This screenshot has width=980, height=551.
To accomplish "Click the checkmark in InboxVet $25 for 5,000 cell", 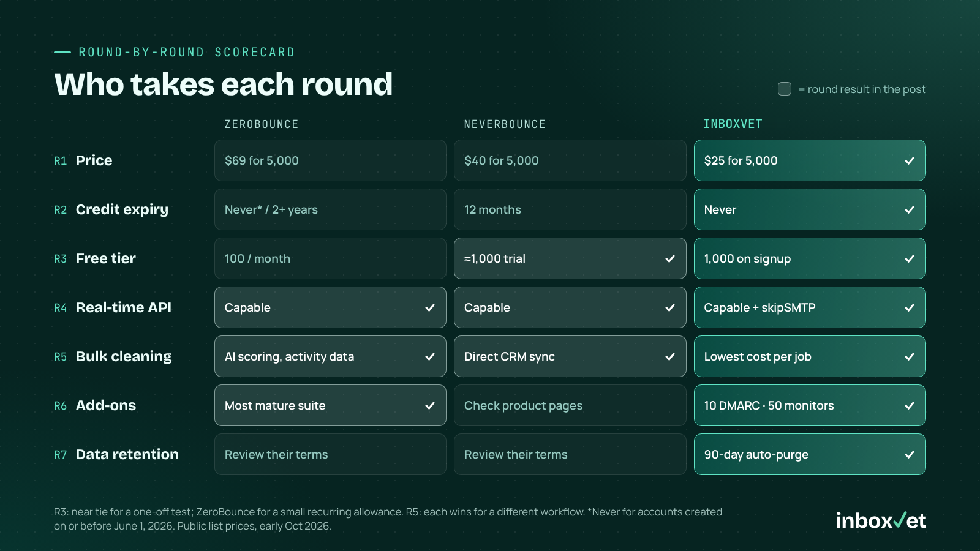I will (x=910, y=161).
